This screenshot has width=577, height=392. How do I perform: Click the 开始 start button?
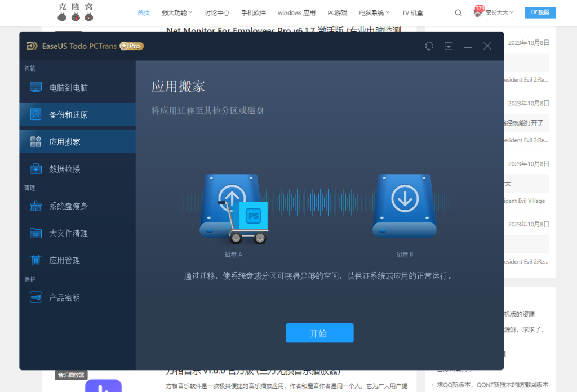pos(320,333)
